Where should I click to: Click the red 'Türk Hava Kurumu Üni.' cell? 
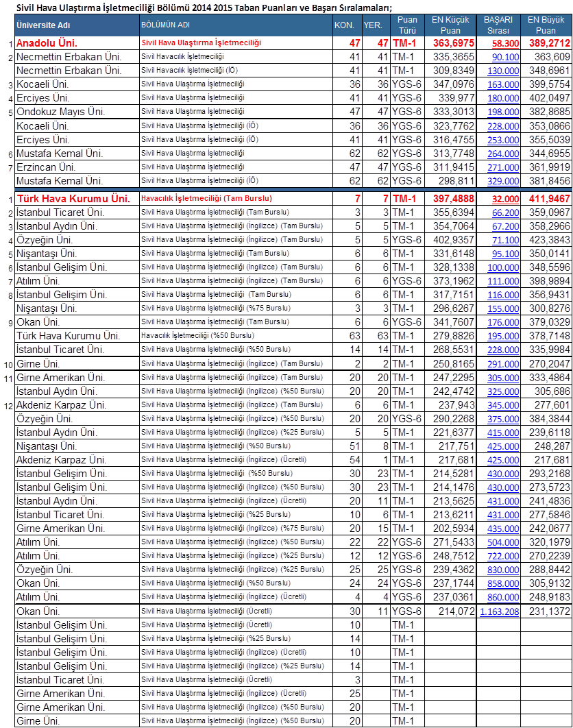tap(77, 199)
